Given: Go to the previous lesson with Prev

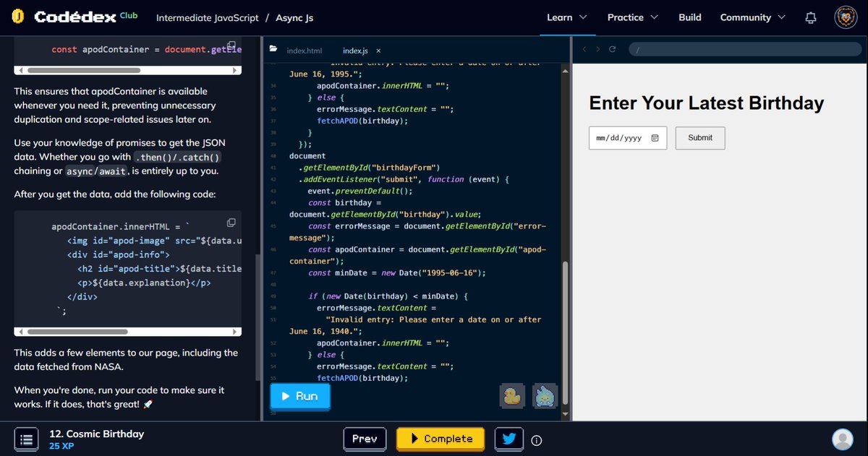Looking at the screenshot, I should [364, 439].
